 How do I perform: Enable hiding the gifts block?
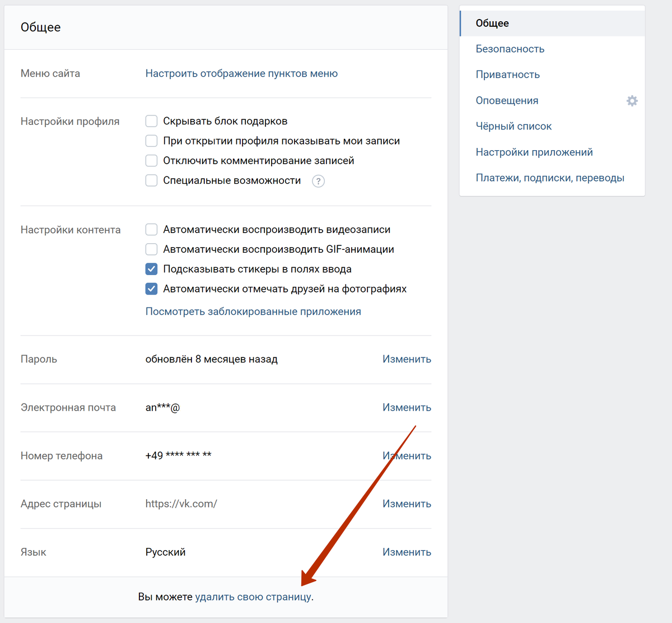[x=151, y=121]
